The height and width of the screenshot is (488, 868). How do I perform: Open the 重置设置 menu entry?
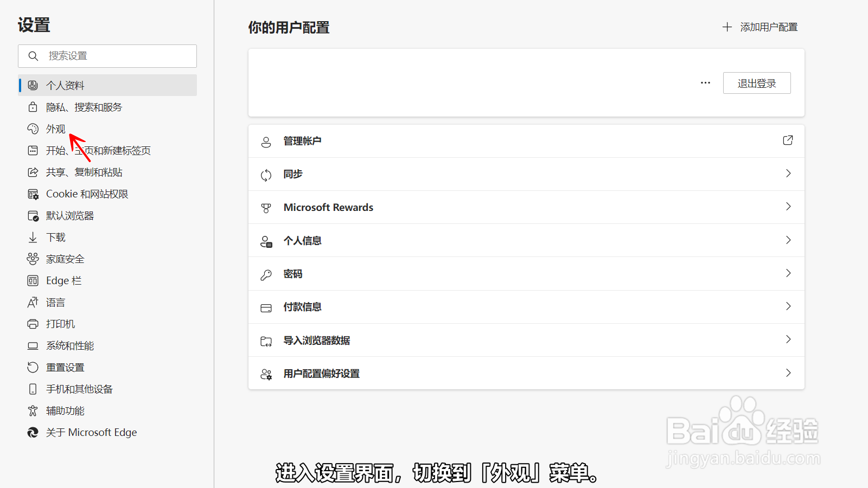click(x=65, y=367)
